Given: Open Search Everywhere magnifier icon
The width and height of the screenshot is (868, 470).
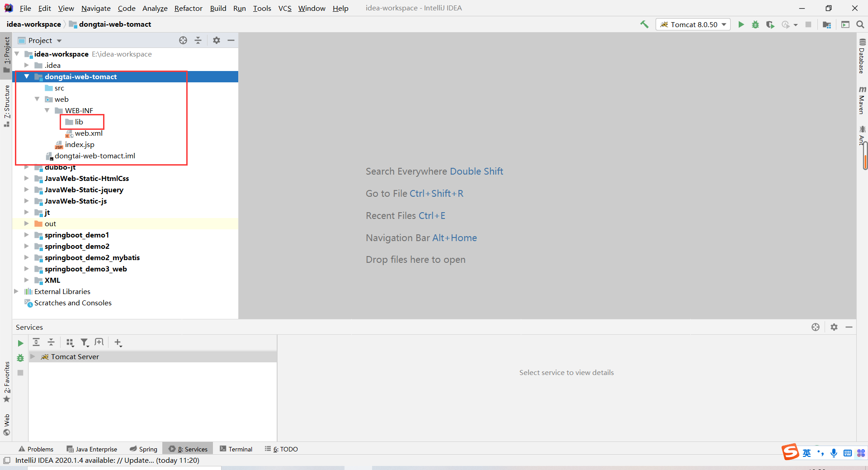Looking at the screenshot, I should tap(860, 24).
